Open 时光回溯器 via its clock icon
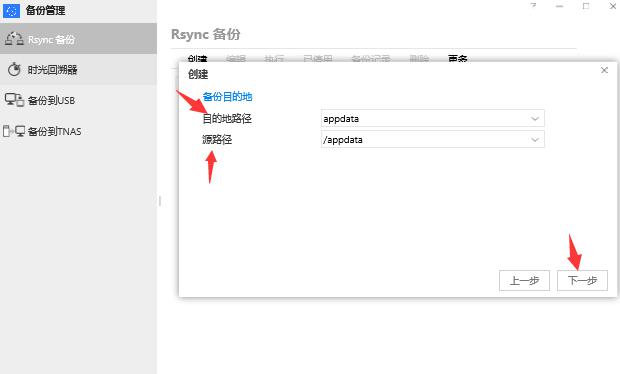Image resolution: width=620 pixels, height=374 pixels. pos(14,70)
